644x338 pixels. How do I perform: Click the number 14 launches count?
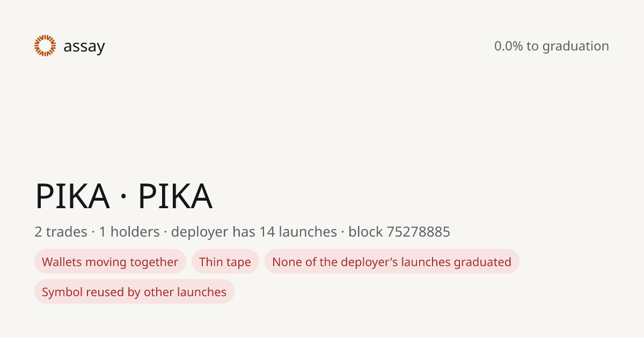point(267,232)
